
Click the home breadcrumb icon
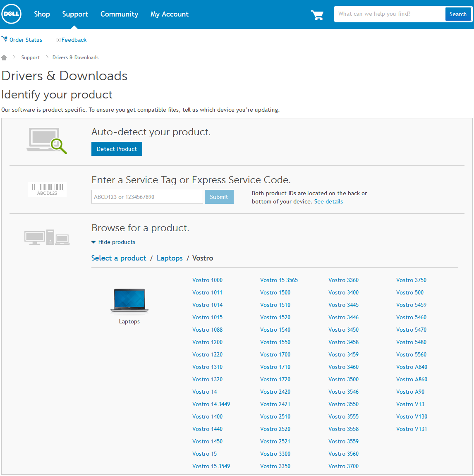pos(4,57)
